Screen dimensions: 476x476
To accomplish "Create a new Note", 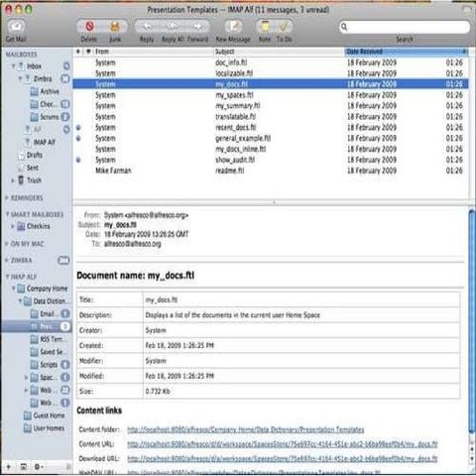I will [x=265, y=26].
